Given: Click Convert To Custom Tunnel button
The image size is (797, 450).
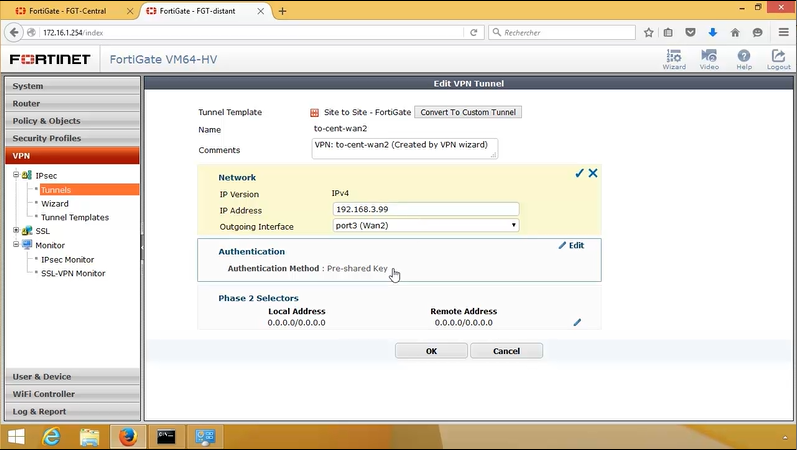Looking at the screenshot, I should pos(468,112).
